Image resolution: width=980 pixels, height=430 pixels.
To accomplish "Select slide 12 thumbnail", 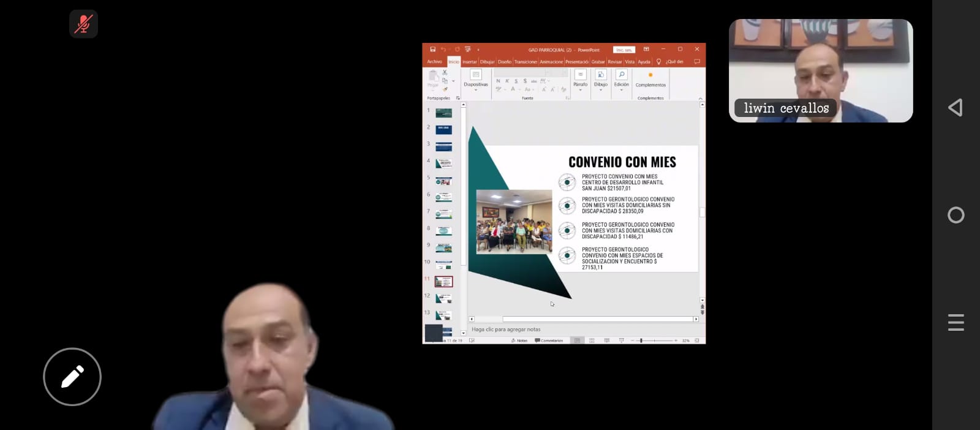I will 443,298.
